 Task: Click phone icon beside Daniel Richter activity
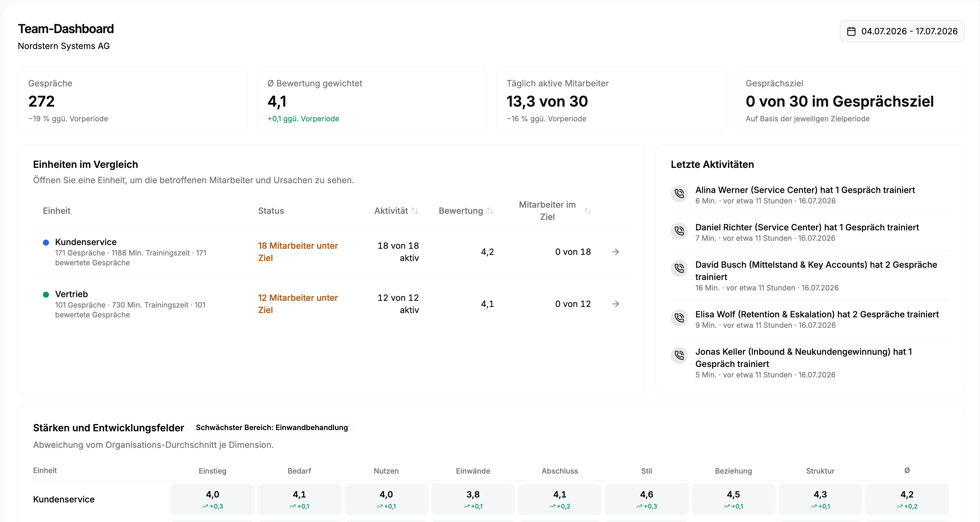pos(679,231)
